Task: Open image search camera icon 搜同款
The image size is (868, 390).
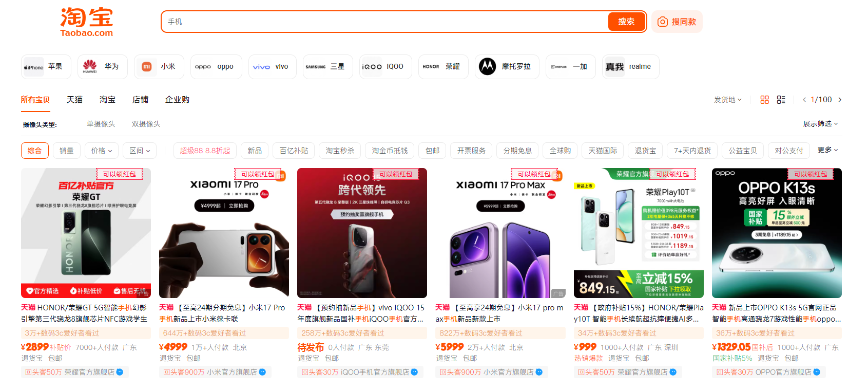Action: pyautogui.click(x=663, y=22)
